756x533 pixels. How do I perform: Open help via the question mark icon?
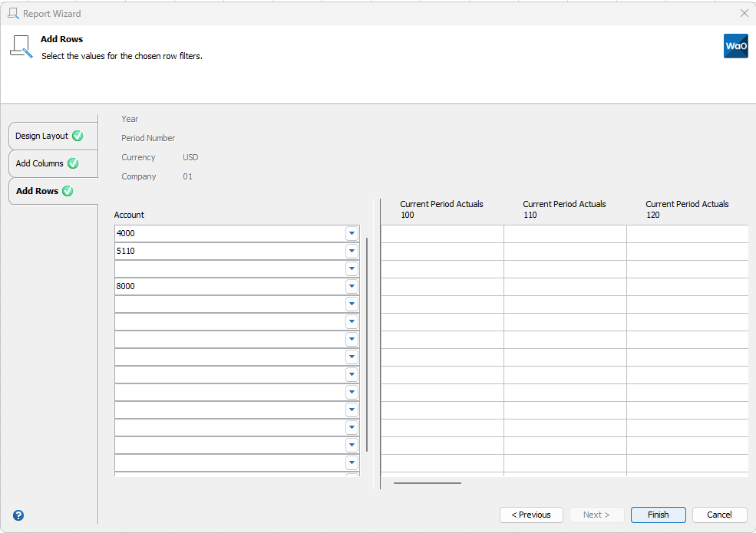pos(18,515)
